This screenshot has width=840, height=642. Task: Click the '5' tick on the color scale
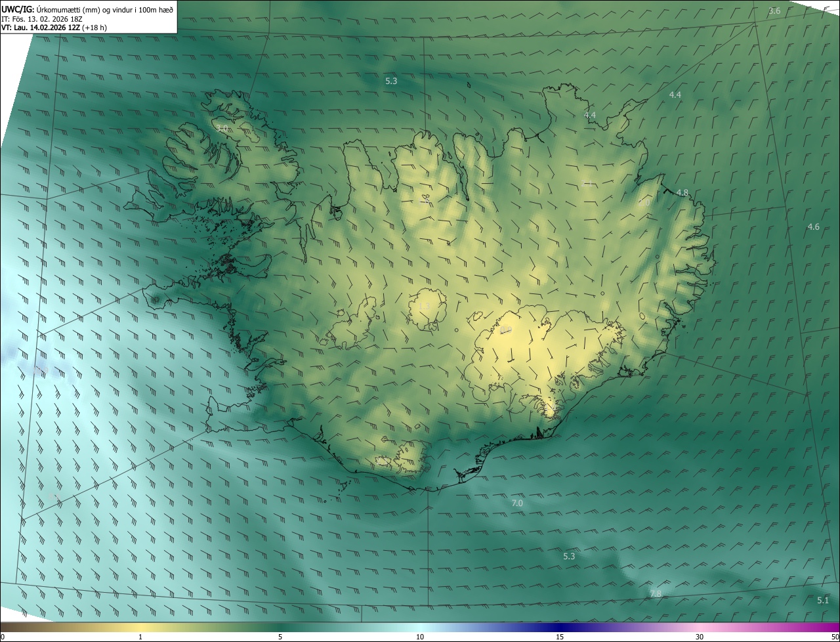[x=280, y=637]
